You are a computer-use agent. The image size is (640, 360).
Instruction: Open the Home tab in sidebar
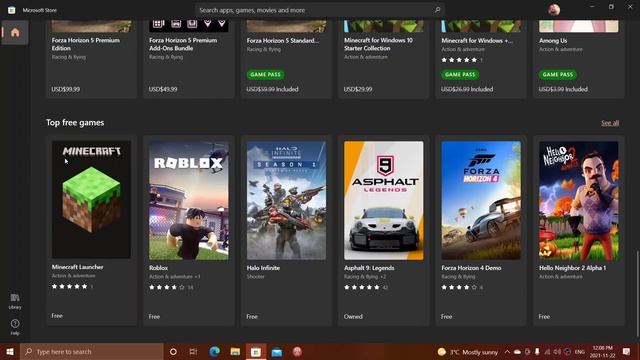[x=15, y=33]
